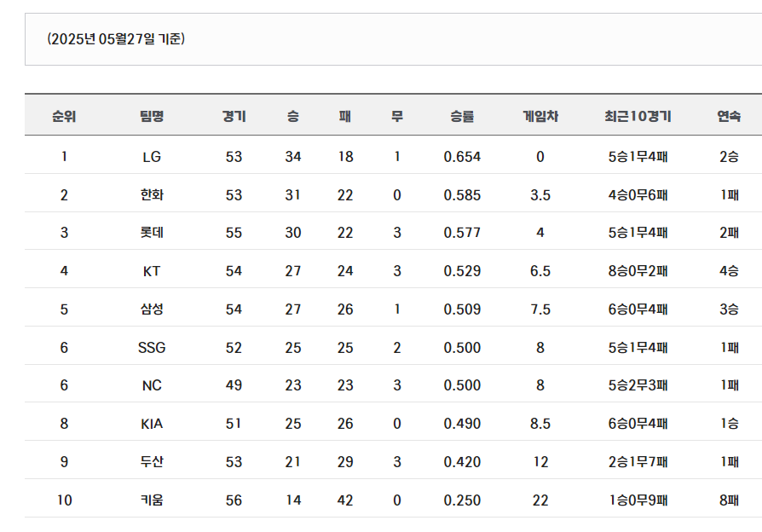
Task: Click the 팀명 column header
Action: tap(152, 116)
